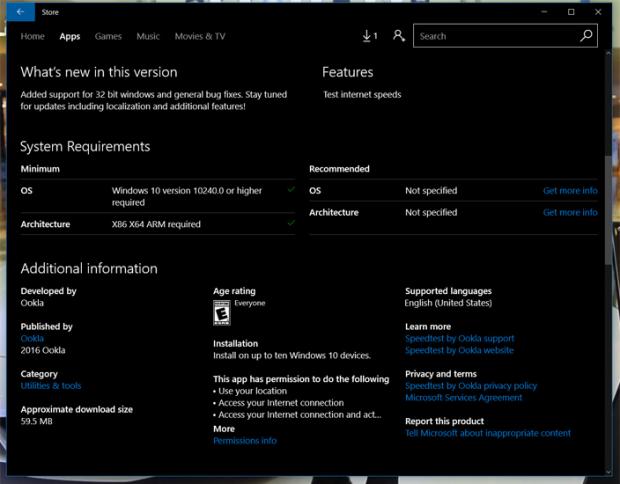This screenshot has width=620, height=484.
Task: Open the downloads and updates icon
Action: coord(369,36)
